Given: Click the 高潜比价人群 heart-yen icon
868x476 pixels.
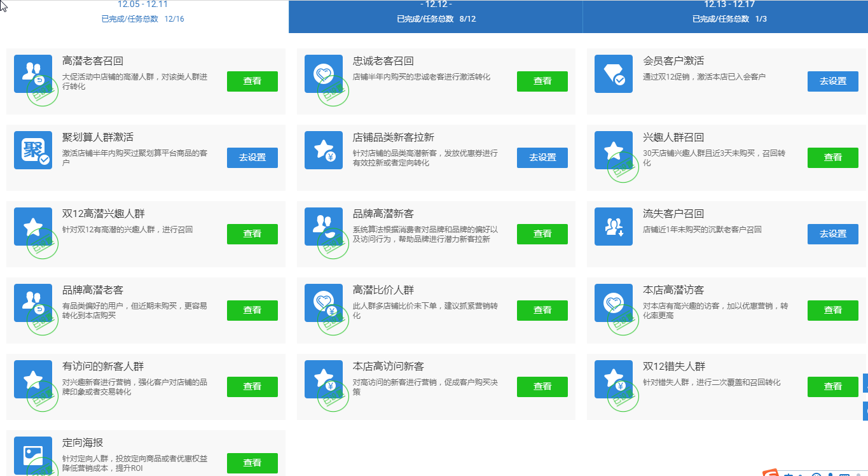Looking at the screenshot, I should (324, 303).
